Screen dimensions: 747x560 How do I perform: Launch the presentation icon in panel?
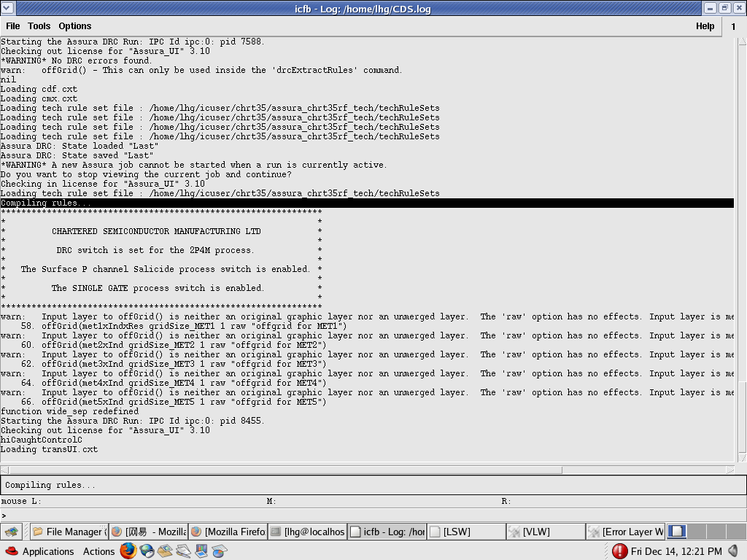click(201, 551)
